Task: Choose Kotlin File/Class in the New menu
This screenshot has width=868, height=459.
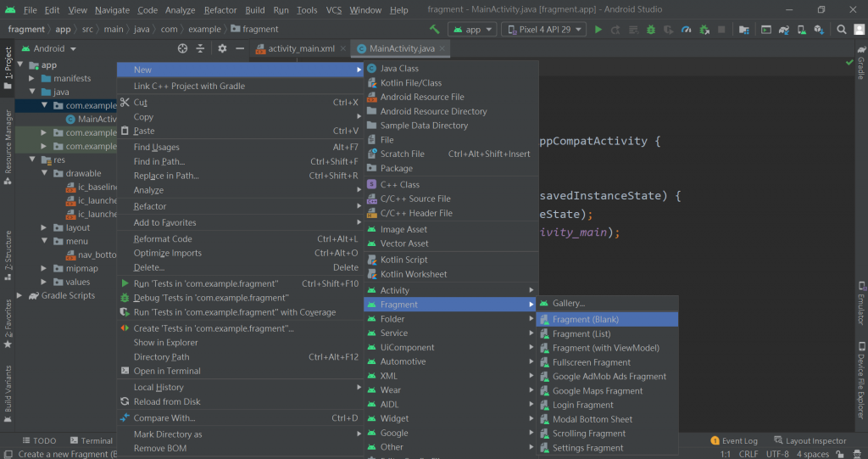Action: [411, 82]
